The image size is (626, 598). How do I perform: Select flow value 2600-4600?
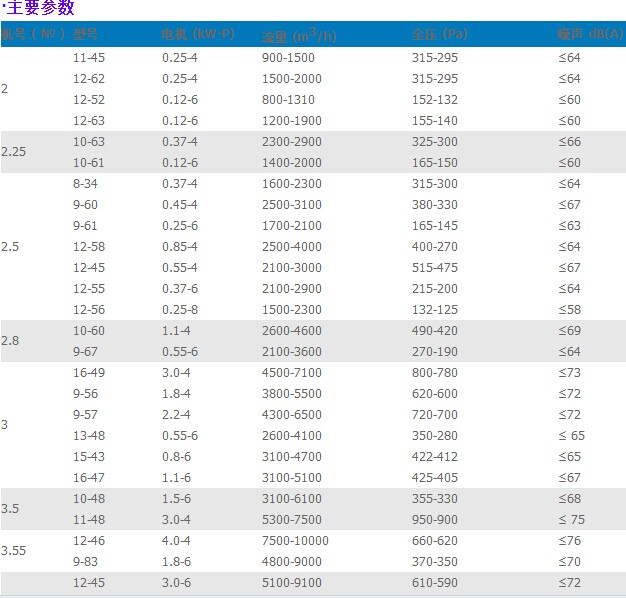292,331
